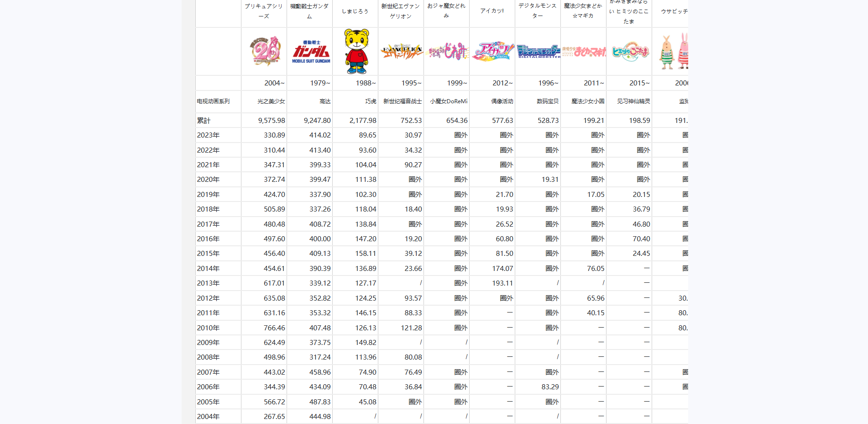
Task: Click the Shimajiro 2021 value 104.04
Action: pyautogui.click(x=366, y=164)
